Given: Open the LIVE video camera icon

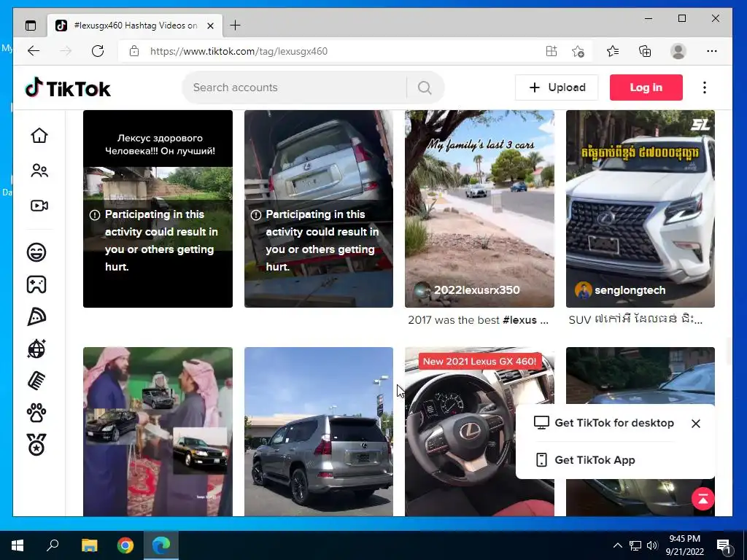Looking at the screenshot, I should 39,206.
